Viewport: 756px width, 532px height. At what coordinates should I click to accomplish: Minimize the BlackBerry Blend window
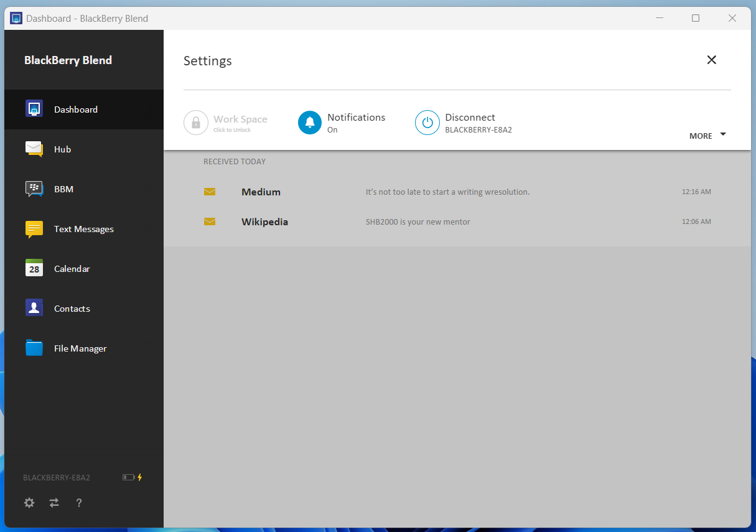[x=659, y=18]
